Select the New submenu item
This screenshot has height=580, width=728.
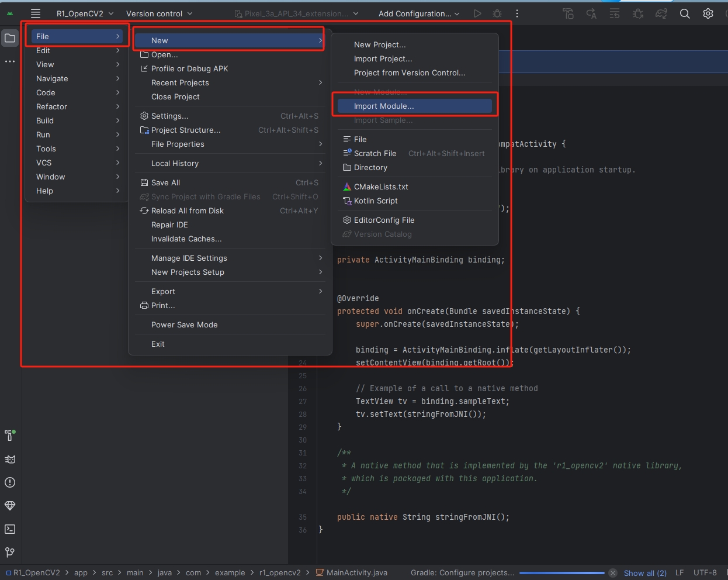tap(230, 40)
